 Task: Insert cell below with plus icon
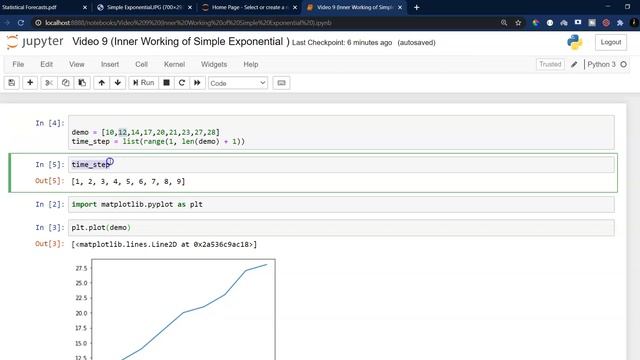click(x=30, y=83)
